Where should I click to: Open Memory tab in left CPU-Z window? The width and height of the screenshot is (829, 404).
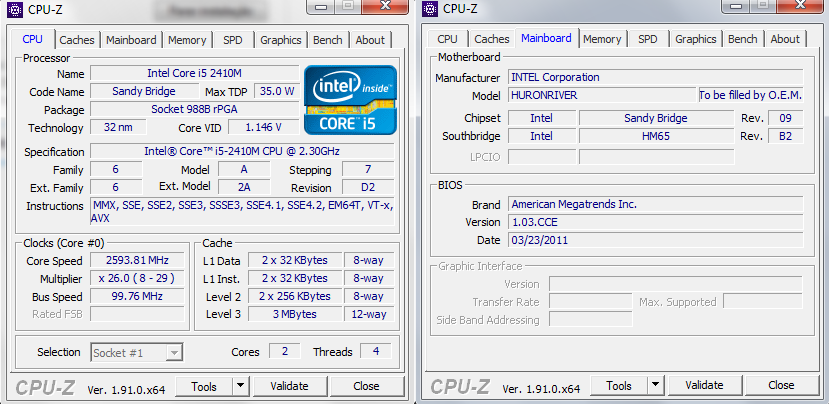(x=187, y=40)
